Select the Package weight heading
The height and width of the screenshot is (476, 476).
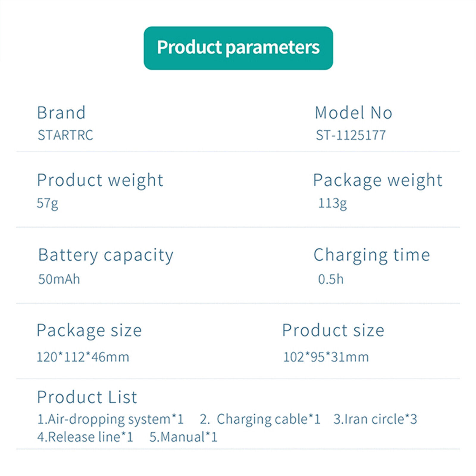pyautogui.click(x=378, y=181)
